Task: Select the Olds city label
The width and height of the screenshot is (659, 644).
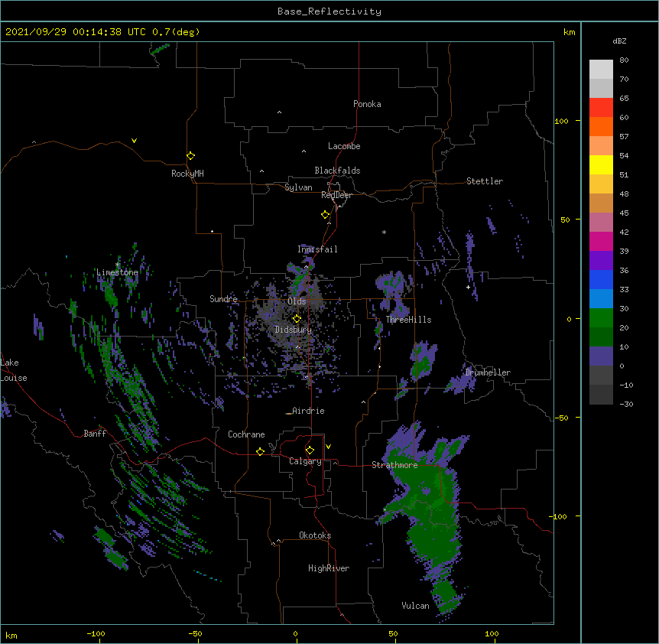Action: pos(297,301)
